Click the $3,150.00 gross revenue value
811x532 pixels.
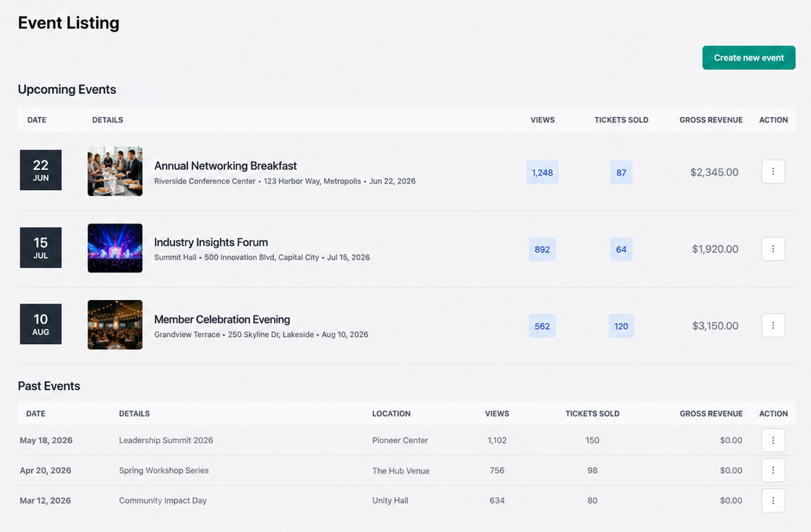(716, 326)
